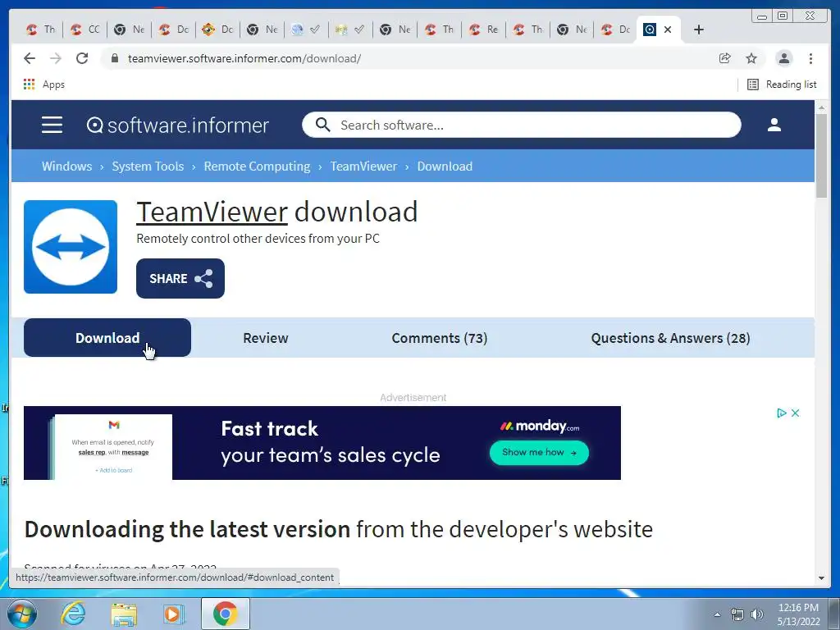Viewport: 840px width, 630px height.
Task: Open Chrome three-dot menu
Action: click(810, 58)
